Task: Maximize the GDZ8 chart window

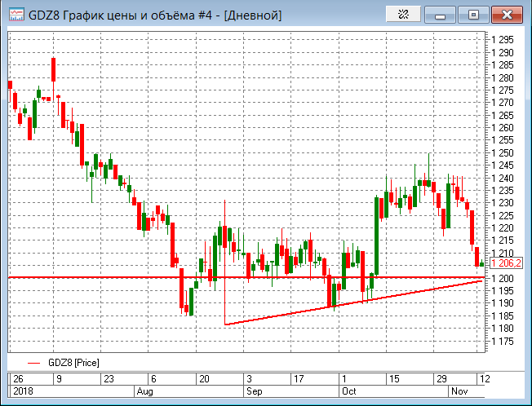Action: coord(473,14)
